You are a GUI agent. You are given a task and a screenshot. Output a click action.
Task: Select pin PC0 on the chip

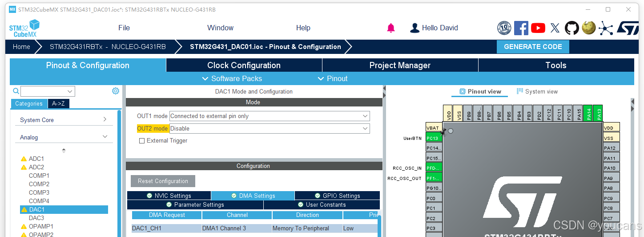[x=434, y=198]
